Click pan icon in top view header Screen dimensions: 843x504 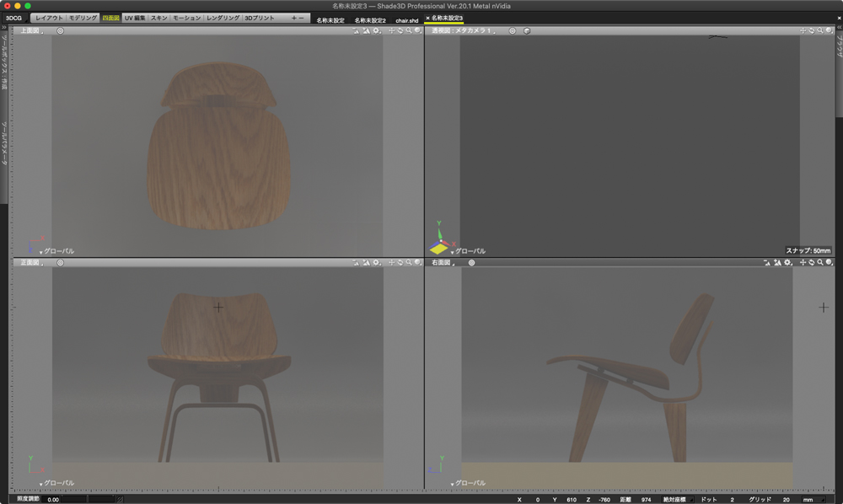click(x=391, y=30)
